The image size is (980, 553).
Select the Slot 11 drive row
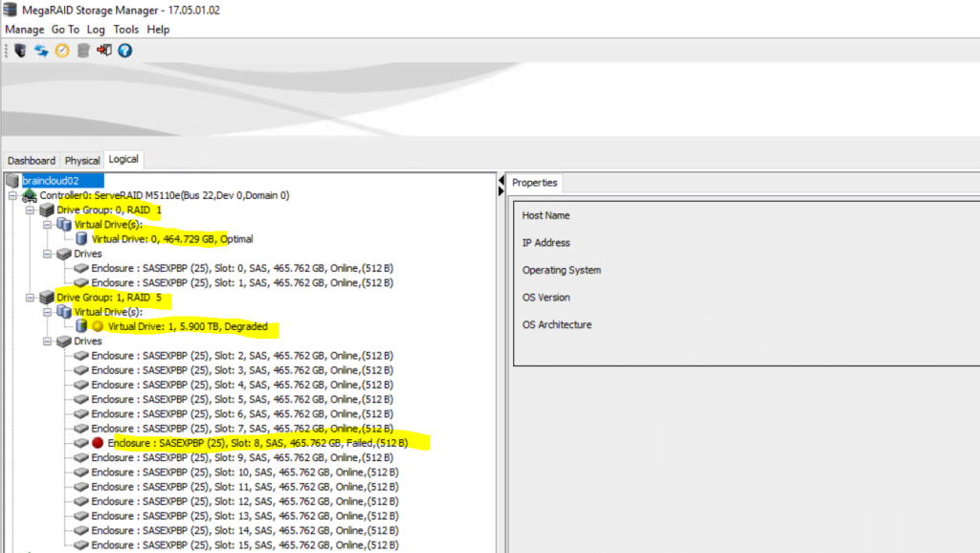(244, 487)
